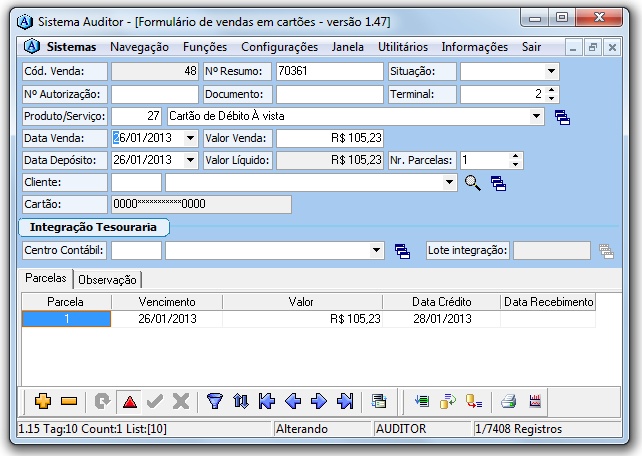Confirm changes with the check mark icon
This screenshot has height=456, width=642.
(x=155, y=401)
